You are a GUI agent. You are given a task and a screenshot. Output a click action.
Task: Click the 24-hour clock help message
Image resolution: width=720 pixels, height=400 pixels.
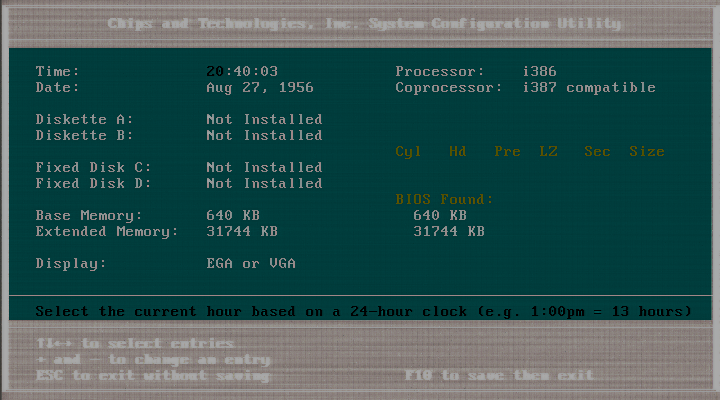coord(364,311)
